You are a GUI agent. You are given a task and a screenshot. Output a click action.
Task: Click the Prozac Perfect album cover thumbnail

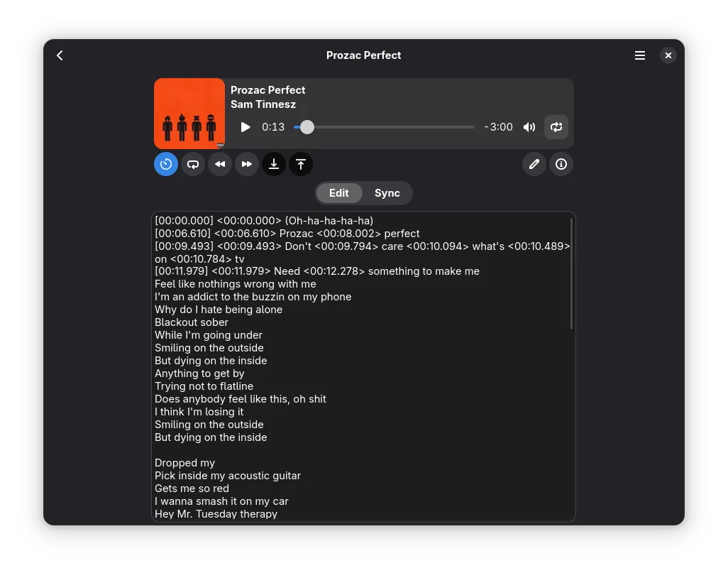tap(189, 113)
